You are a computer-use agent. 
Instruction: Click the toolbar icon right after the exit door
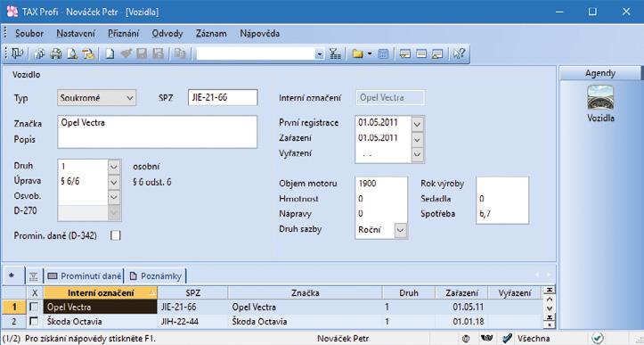39,53
